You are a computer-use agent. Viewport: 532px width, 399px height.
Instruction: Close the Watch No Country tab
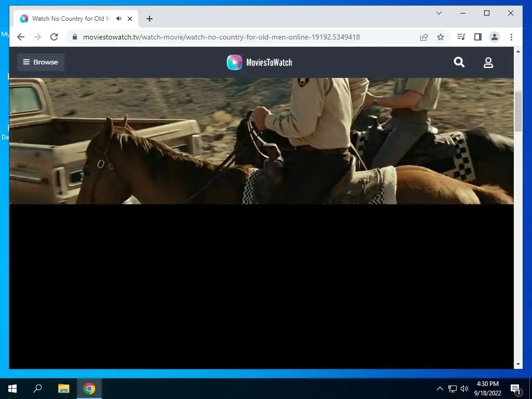point(129,19)
